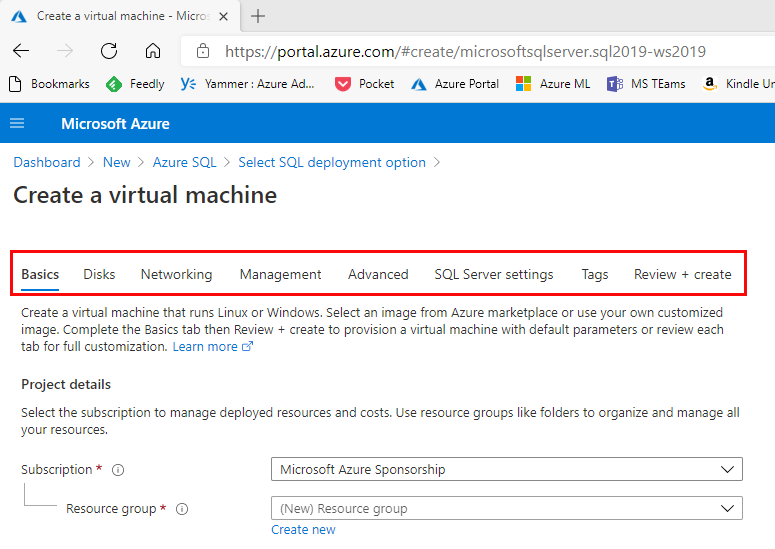Screen dimensions: 775x549
Task: Open the Kindle bookmark with Amazon icon
Action: pyautogui.click(x=738, y=84)
